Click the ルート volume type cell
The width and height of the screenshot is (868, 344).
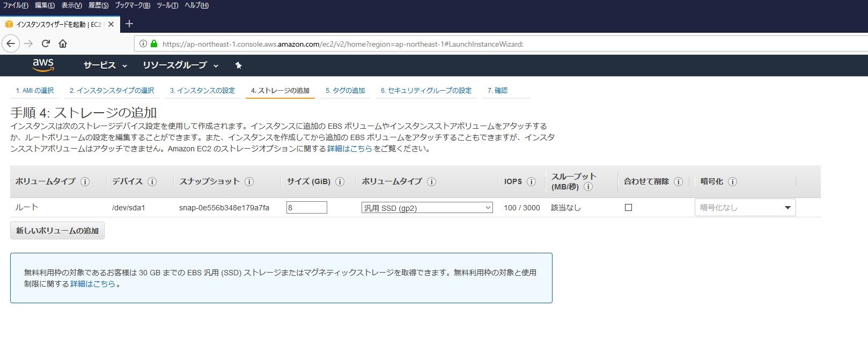27,207
